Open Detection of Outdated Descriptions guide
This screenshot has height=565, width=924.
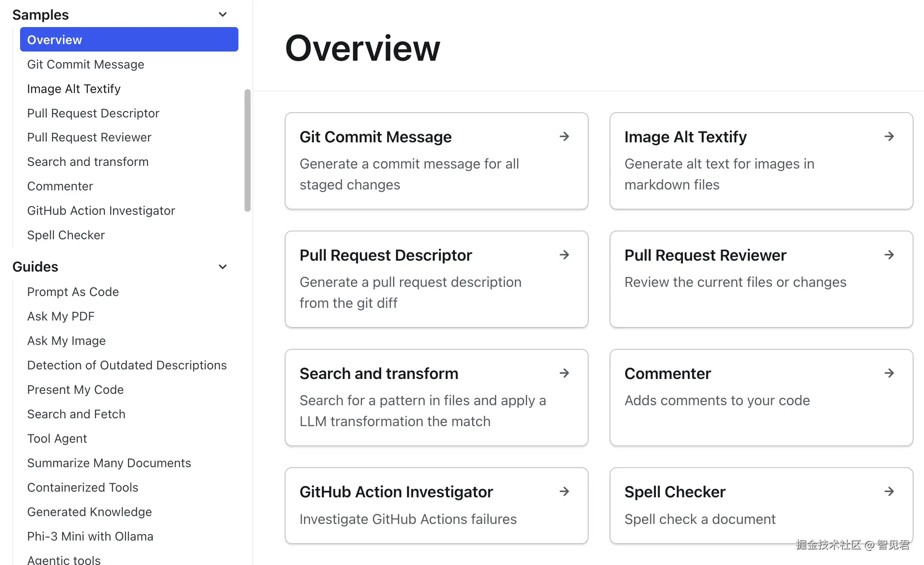coord(127,365)
